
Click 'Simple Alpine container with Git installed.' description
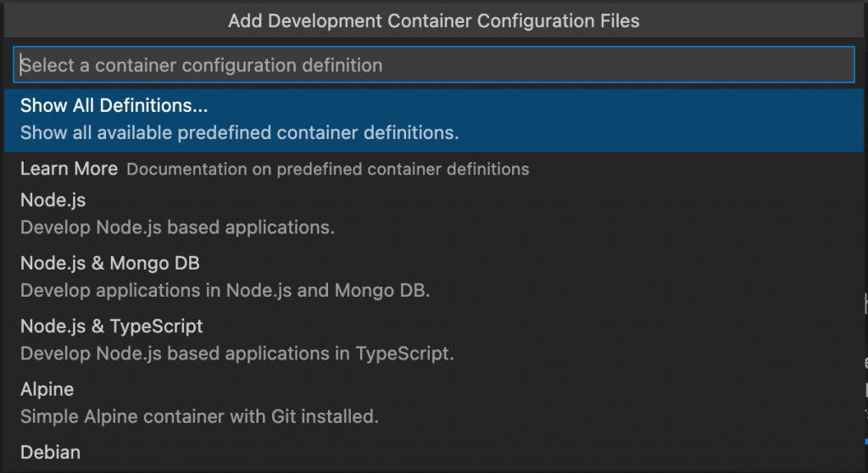pyautogui.click(x=199, y=416)
